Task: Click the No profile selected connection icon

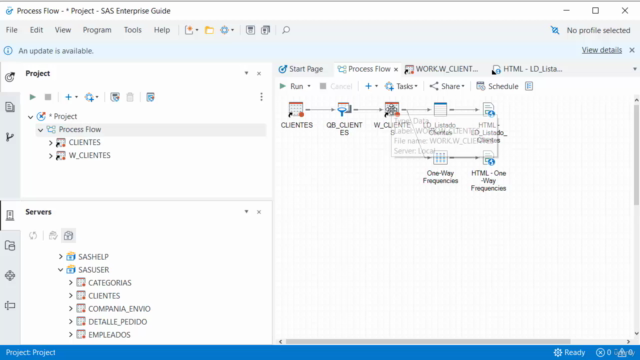Action: (x=555, y=30)
